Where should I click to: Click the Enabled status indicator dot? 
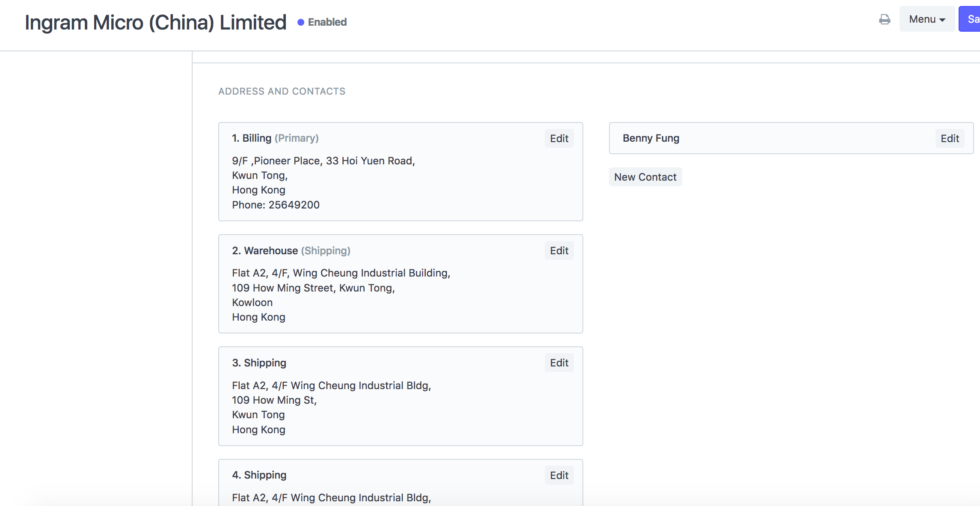pyautogui.click(x=300, y=22)
